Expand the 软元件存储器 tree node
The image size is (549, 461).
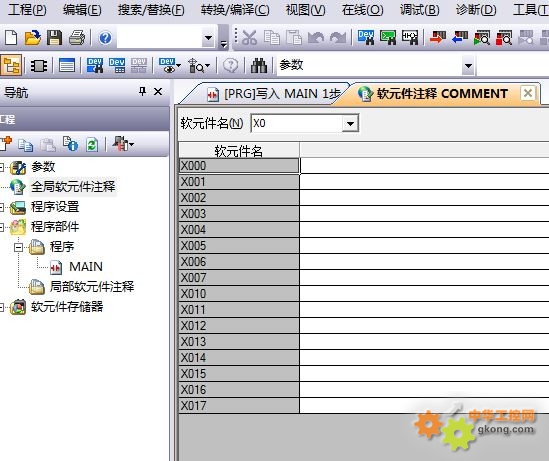click(1, 307)
